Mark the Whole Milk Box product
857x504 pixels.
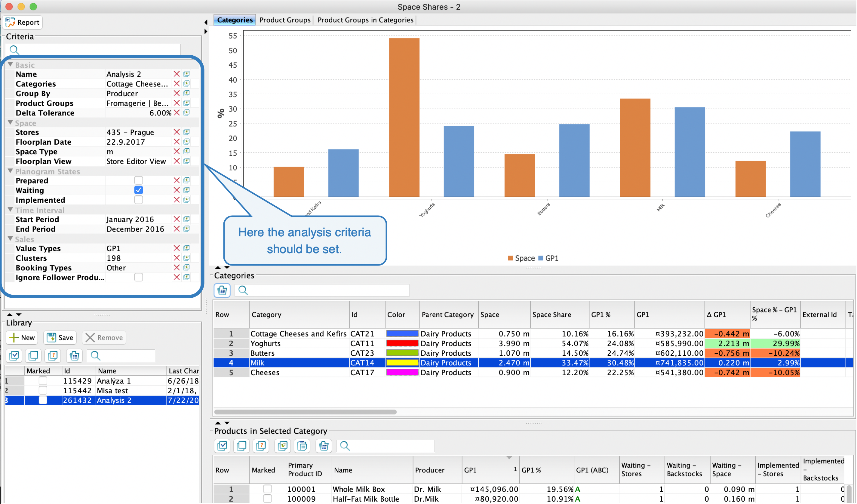pos(268,489)
